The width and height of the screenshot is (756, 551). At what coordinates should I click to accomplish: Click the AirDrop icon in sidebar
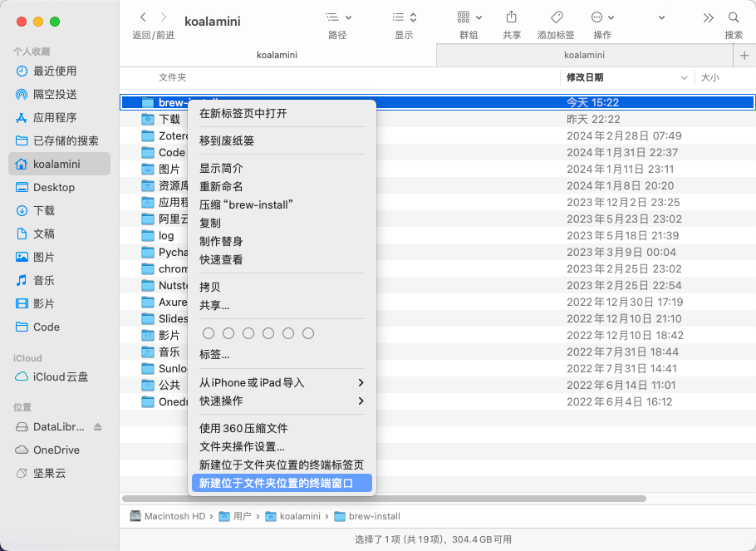(x=22, y=94)
